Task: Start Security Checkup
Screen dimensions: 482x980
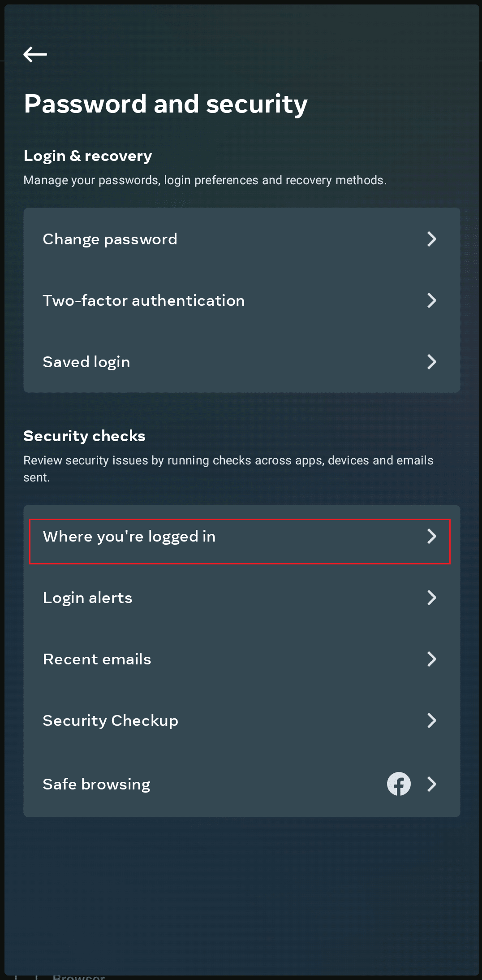Action: tap(242, 720)
